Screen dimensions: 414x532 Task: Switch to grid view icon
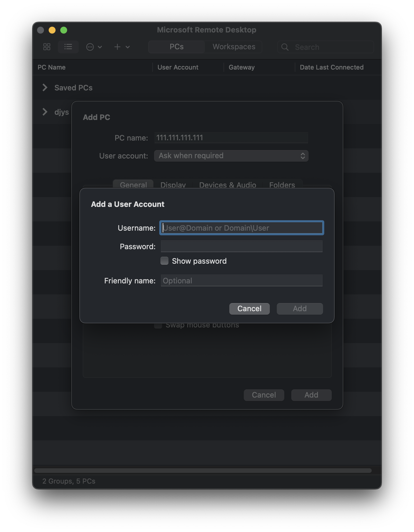click(47, 47)
